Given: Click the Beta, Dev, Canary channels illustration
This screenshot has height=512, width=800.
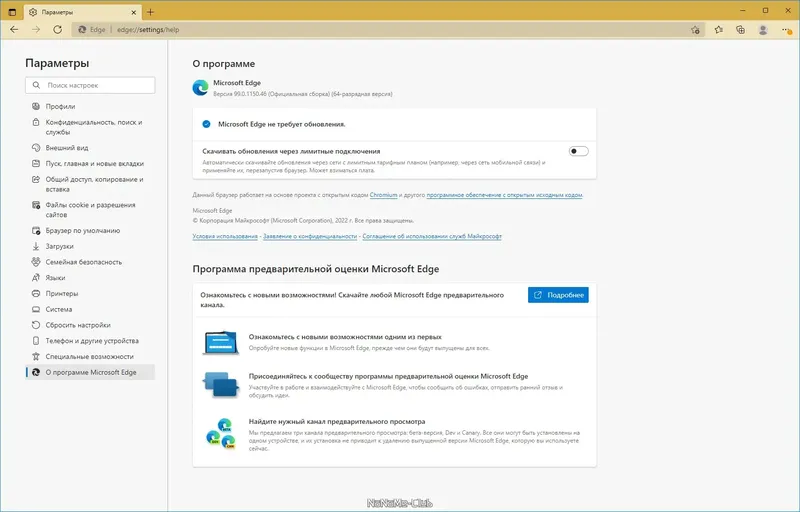Looking at the screenshot, I should coord(220,433).
